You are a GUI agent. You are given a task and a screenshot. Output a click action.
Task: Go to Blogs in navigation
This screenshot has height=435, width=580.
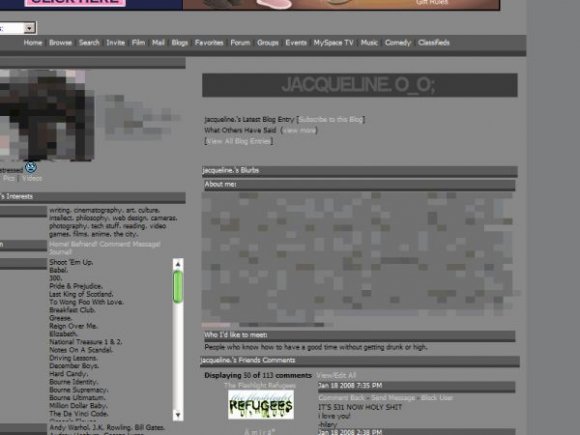180,43
